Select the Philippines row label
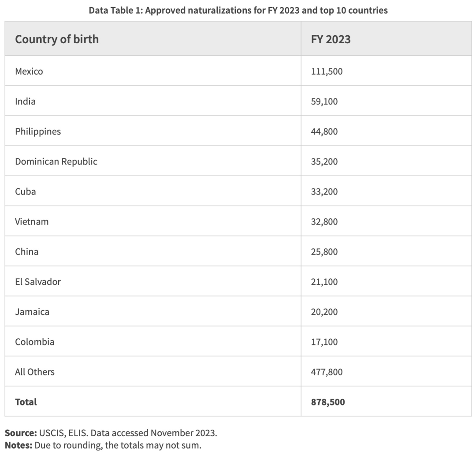The height and width of the screenshot is (457, 476). [38, 131]
